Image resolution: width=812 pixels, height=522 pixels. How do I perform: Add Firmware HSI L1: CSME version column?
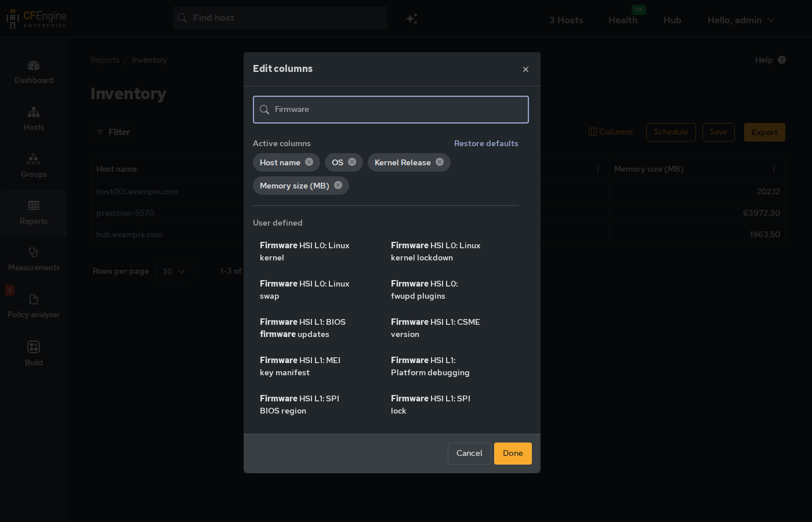436,328
